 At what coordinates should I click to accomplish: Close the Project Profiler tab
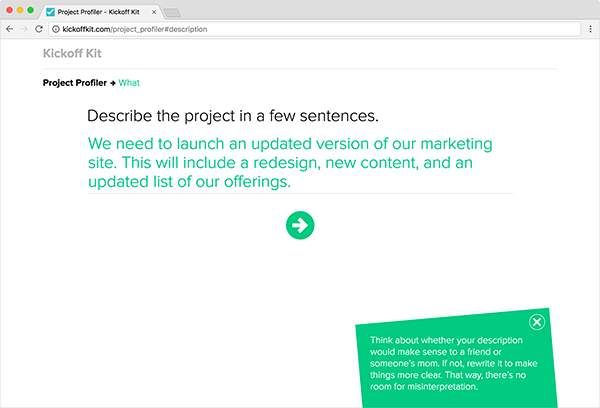[152, 11]
